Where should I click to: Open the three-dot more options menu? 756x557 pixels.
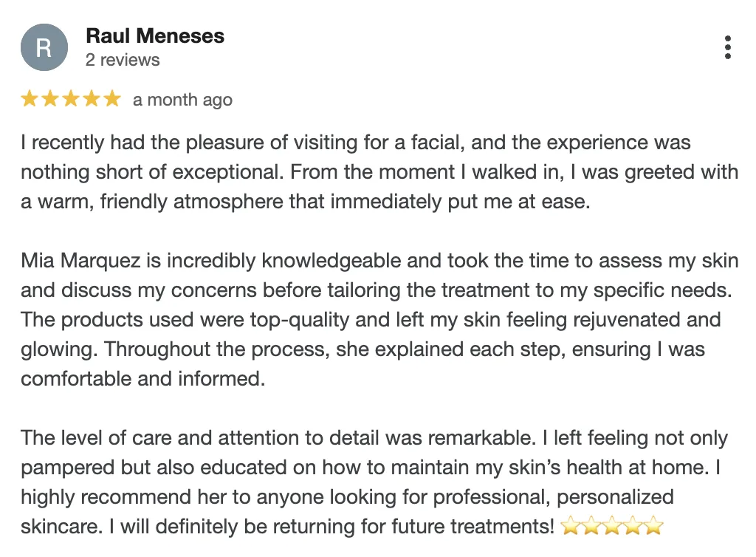(727, 47)
